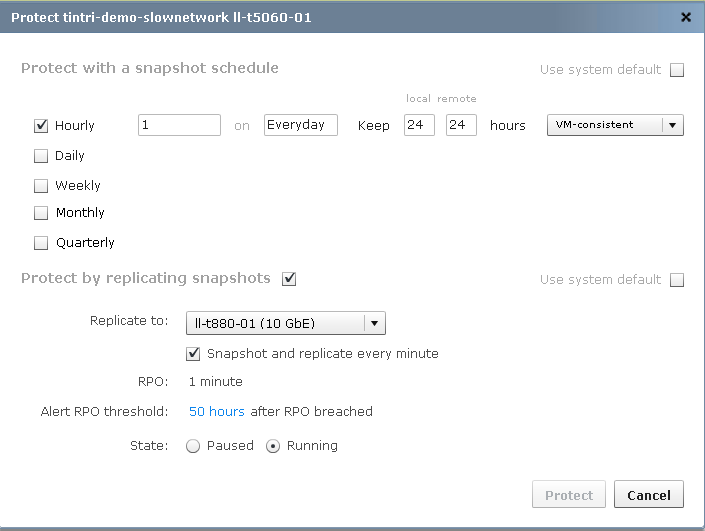The image size is (705, 531).
Task: Click the 'local' column label
Action: pyautogui.click(x=418, y=98)
